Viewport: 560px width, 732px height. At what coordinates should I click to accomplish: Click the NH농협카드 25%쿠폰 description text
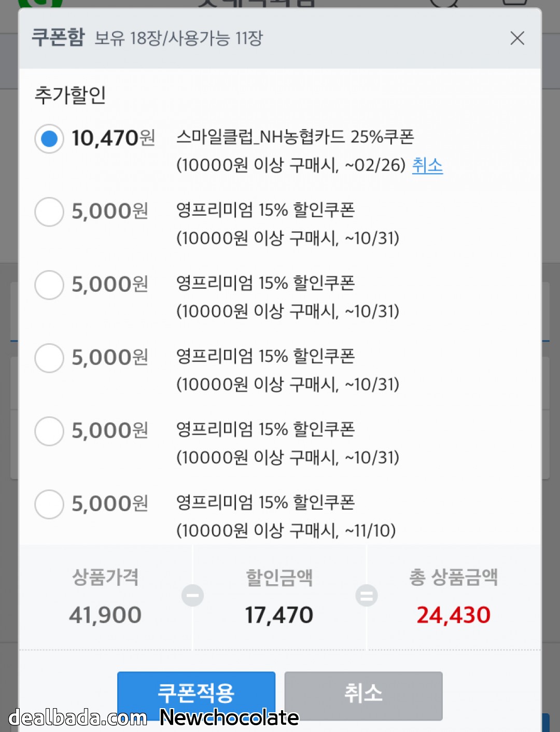295,137
